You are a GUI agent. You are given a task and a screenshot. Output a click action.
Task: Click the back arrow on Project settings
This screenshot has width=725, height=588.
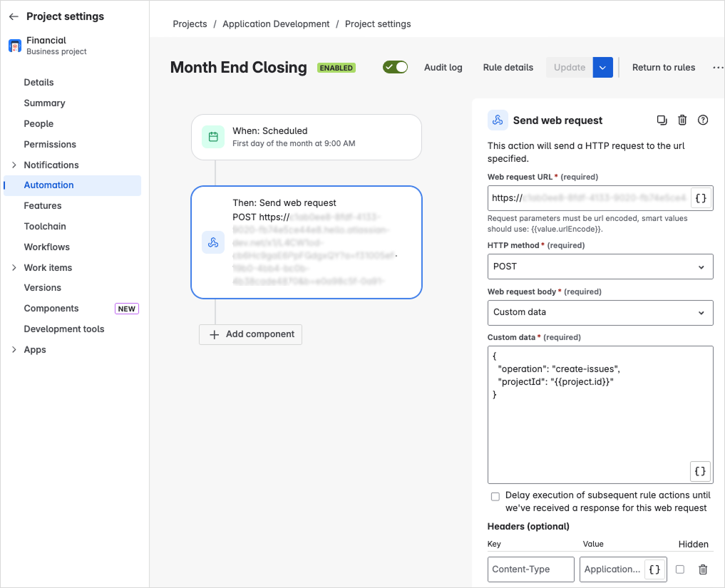click(14, 16)
